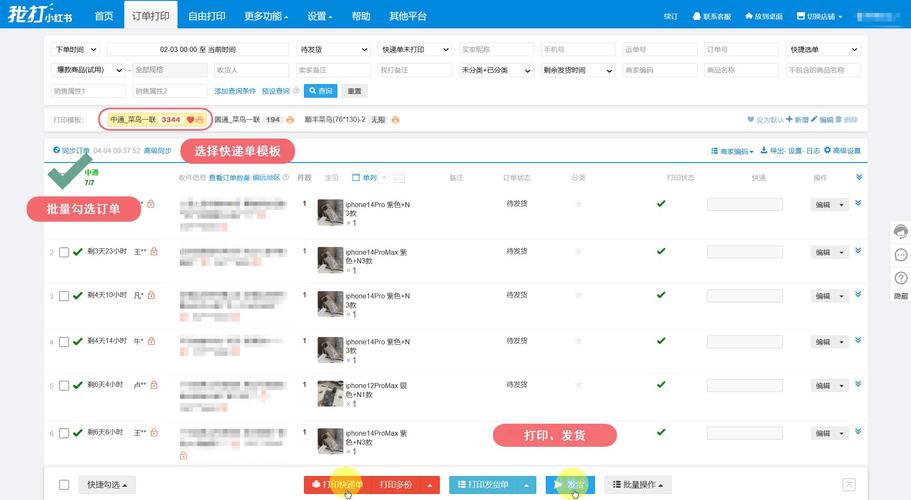Click the 添加查询条件 link
911x500 pixels.
pos(235,91)
